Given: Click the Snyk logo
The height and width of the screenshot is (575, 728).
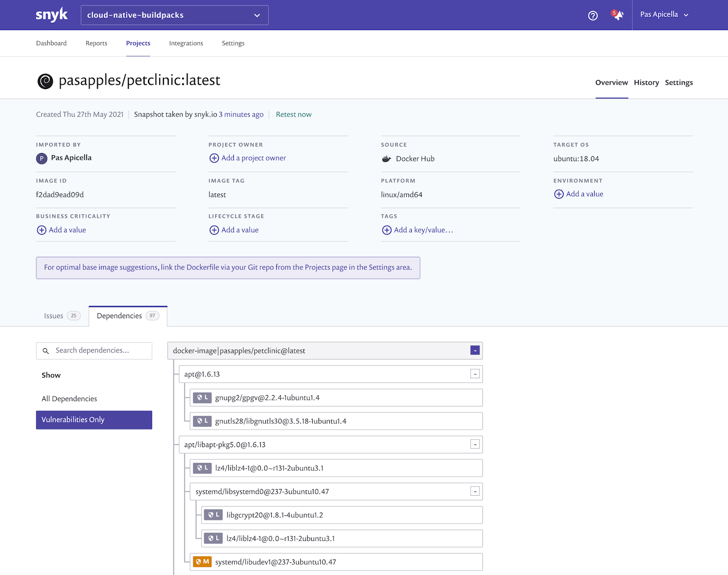Looking at the screenshot, I should (52, 15).
